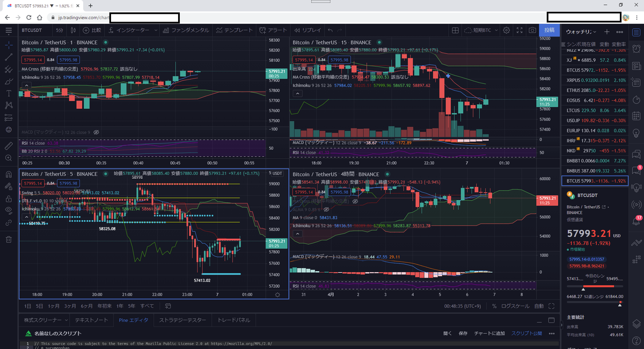The height and width of the screenshot is (349, 644).
Task: Create an アラート alert
Action: (273, 31)
